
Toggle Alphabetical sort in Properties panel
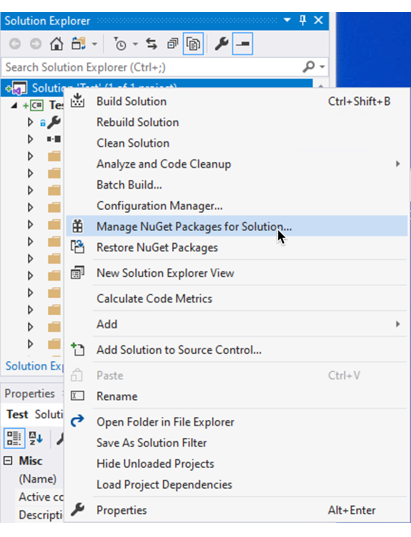pos(36,438)
